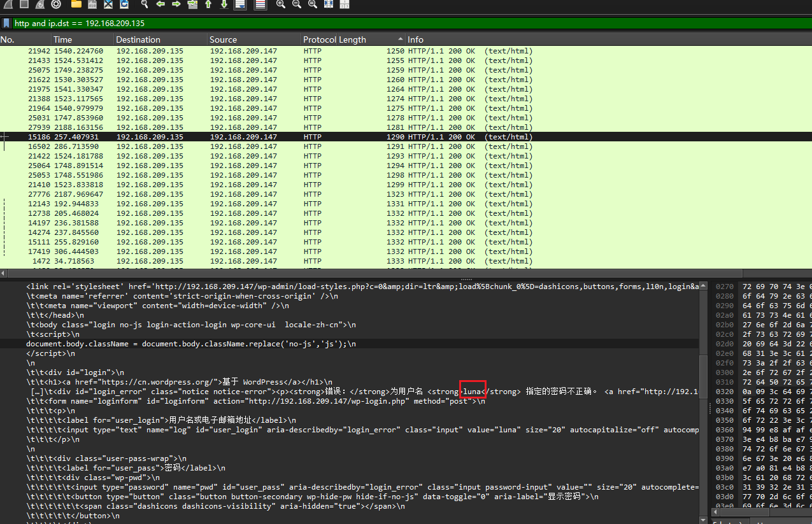Select packet number 21622

pos(406,80)
